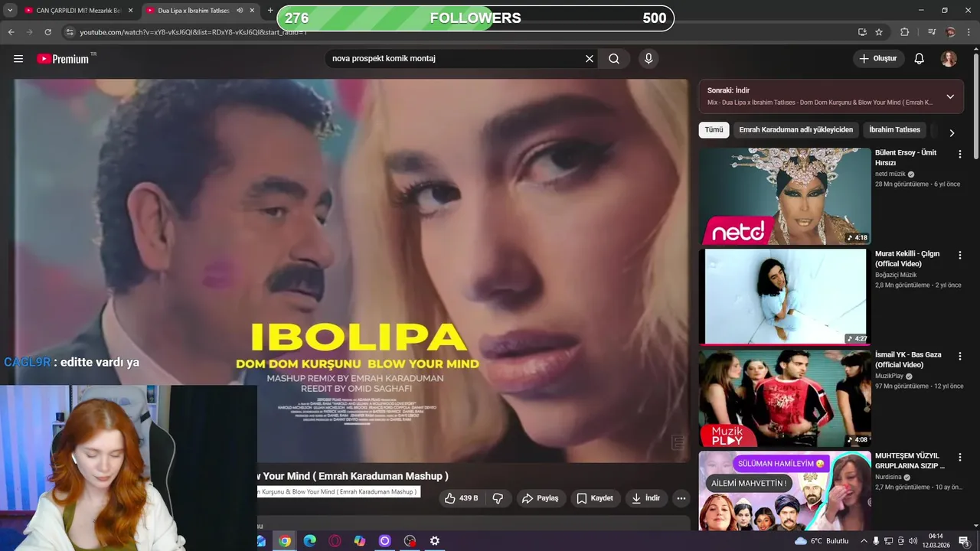This screenshot has width=980, height=551.
Task: Click İsmail YK - Bas Gaza title
Action: 908,360
